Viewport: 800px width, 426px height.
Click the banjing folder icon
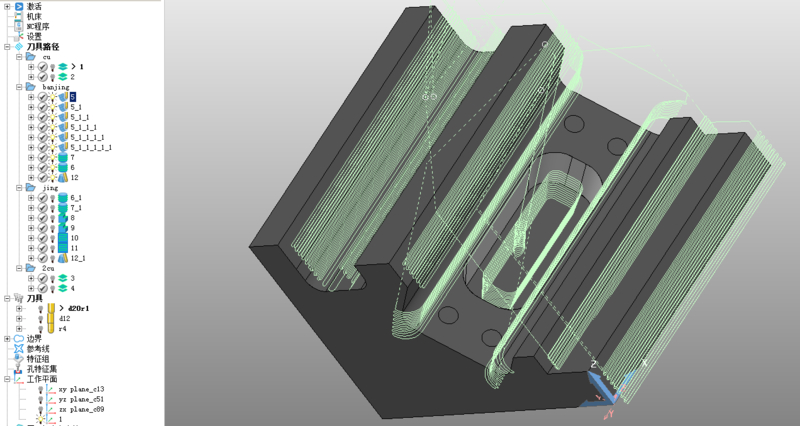click(x=31, y=87)
